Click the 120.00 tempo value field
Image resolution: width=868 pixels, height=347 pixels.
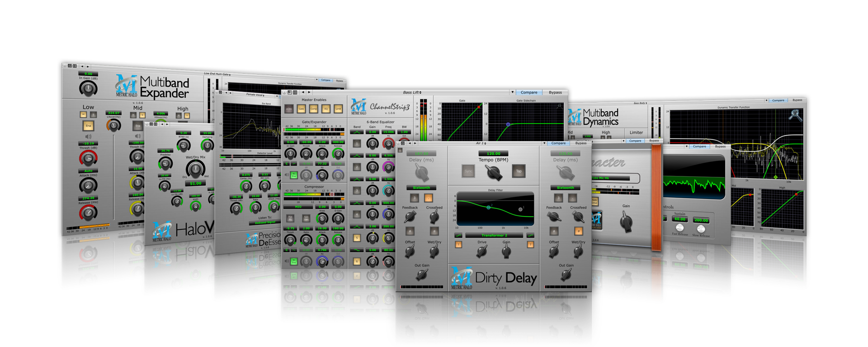click(x=493, y=153)
